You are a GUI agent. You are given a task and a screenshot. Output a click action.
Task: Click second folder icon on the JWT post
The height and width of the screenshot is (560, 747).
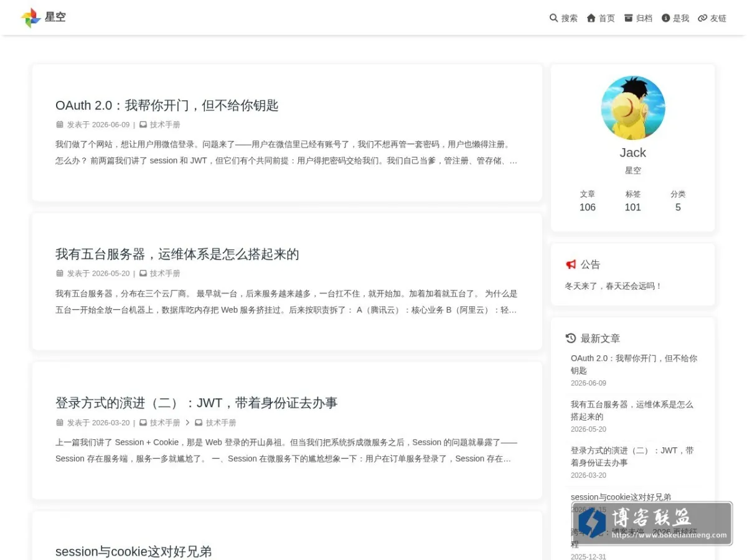tap(199, 422)
